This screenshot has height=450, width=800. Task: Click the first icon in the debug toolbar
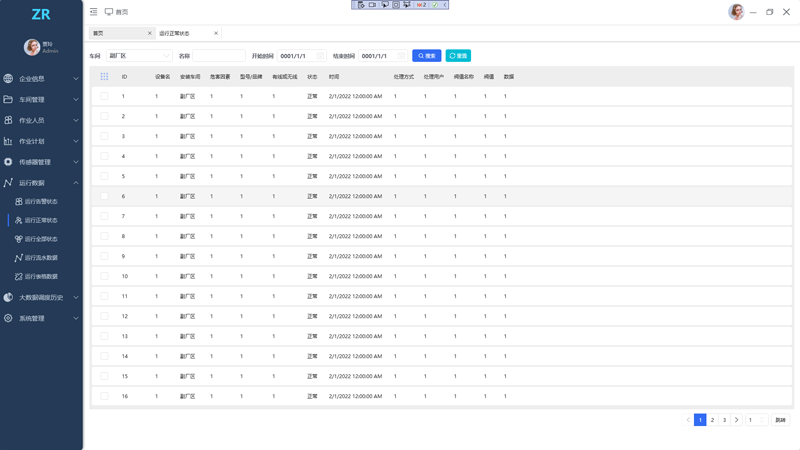361,5
